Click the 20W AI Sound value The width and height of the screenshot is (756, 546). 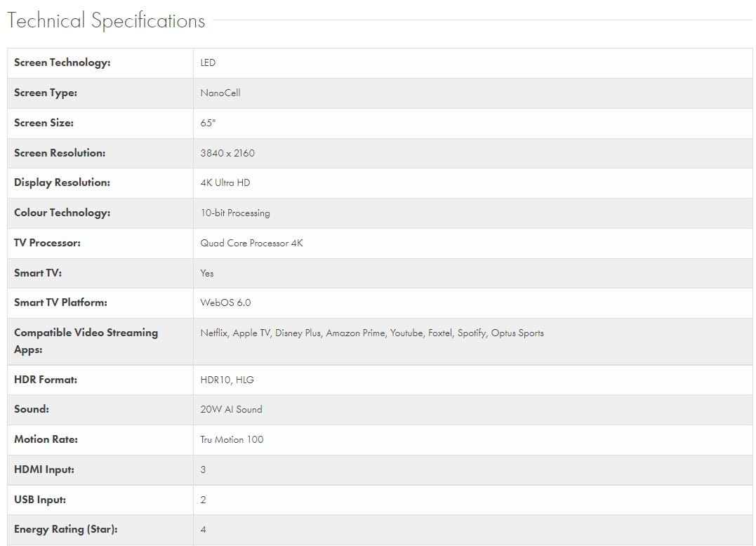coord(231,409)
